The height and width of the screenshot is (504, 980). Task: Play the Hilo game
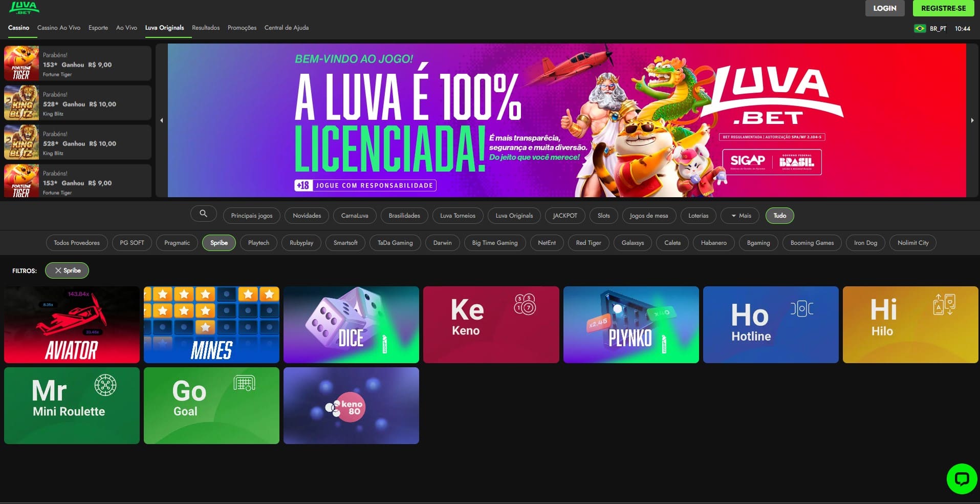click(910, 325)
